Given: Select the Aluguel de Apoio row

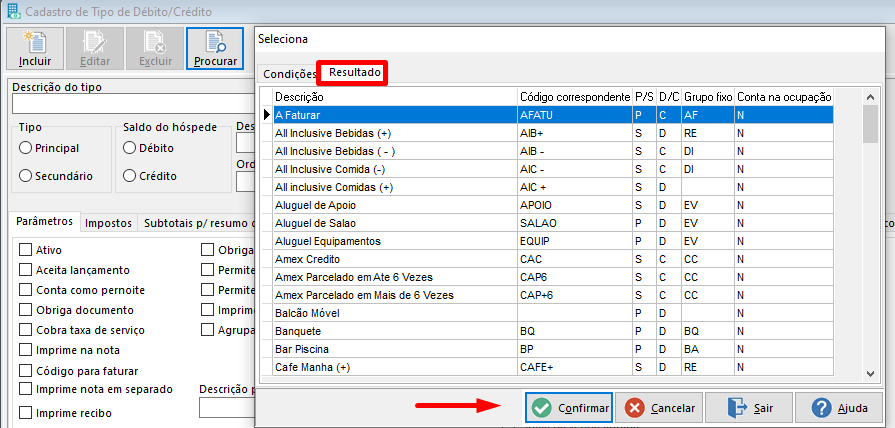Looking at the screenshot, I should tap(554, 205).
